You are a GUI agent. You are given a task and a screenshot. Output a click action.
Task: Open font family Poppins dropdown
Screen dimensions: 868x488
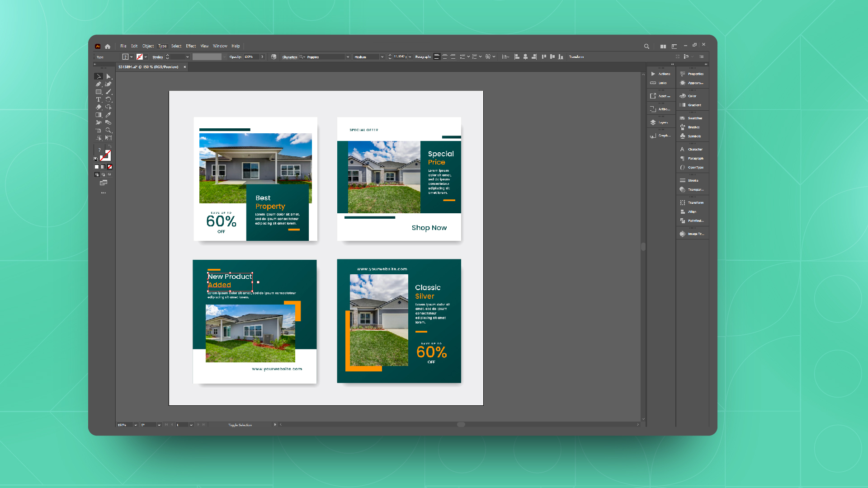(x=348, y=57)
